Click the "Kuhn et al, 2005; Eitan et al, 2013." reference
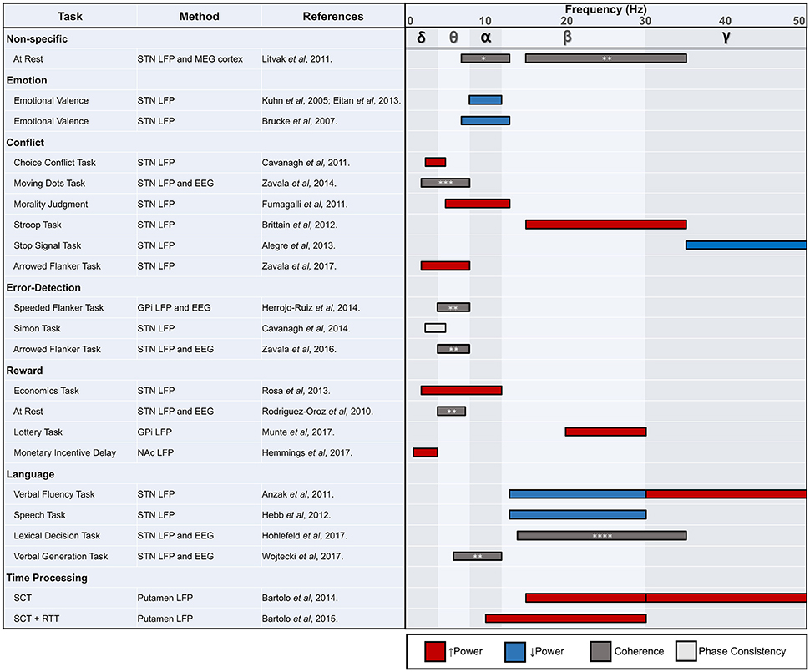Viewport: 810px width, 672px height. coord(332,101)
